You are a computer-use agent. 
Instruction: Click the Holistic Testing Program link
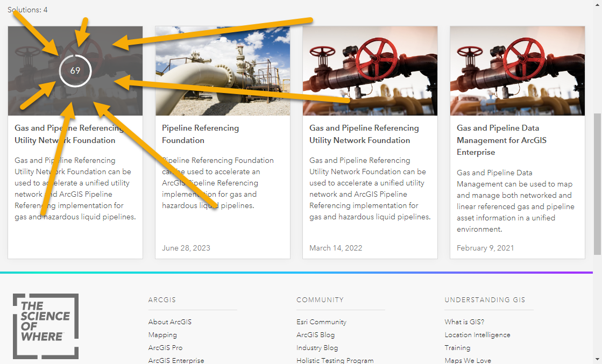335,360
